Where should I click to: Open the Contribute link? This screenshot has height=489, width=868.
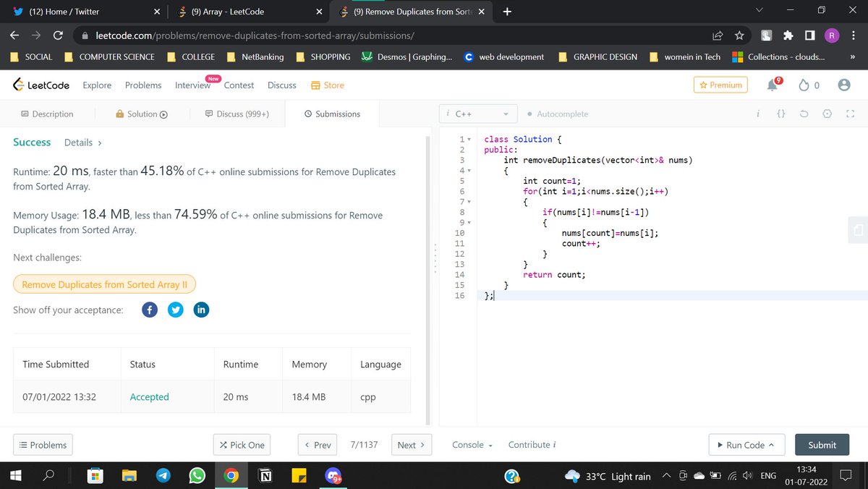pyautogui.click(x=532, y=445)
